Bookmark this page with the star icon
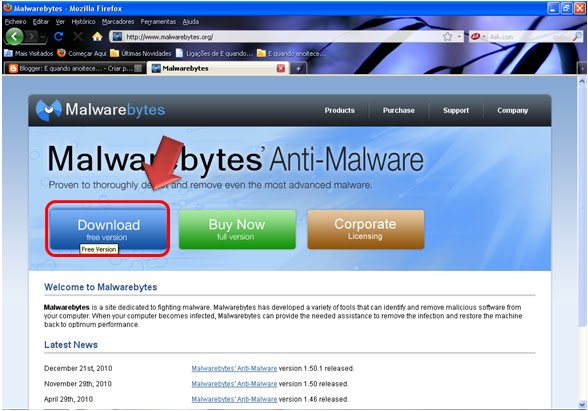 pos(447,37)
